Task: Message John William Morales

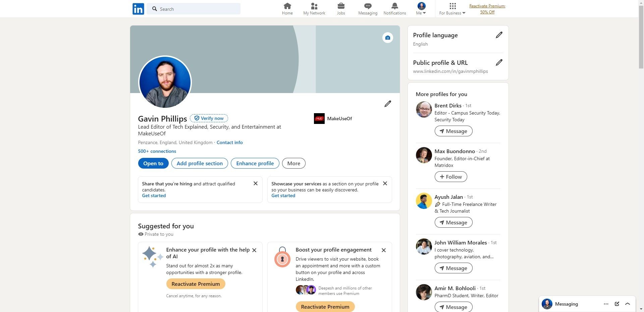Action: click(453, 268)
